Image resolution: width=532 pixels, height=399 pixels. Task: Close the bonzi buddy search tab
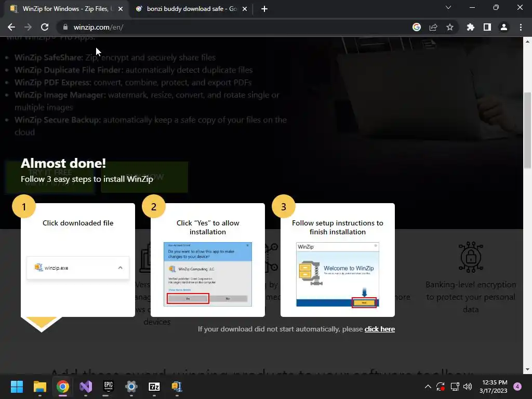click(245, 9)
